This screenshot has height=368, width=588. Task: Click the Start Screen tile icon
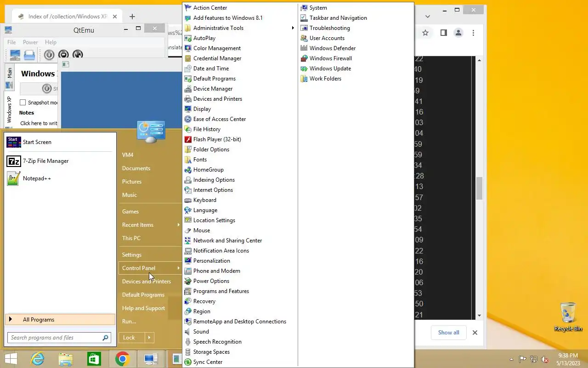pos(14,142)
